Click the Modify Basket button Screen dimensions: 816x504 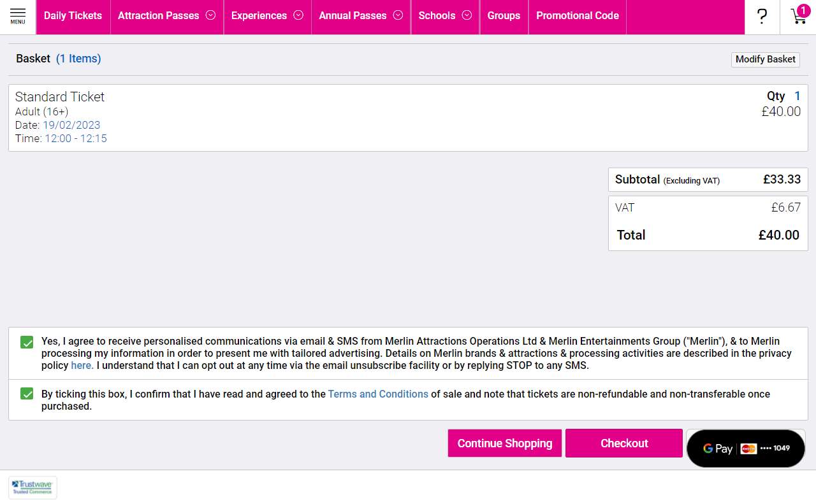(x=765, y=59)
